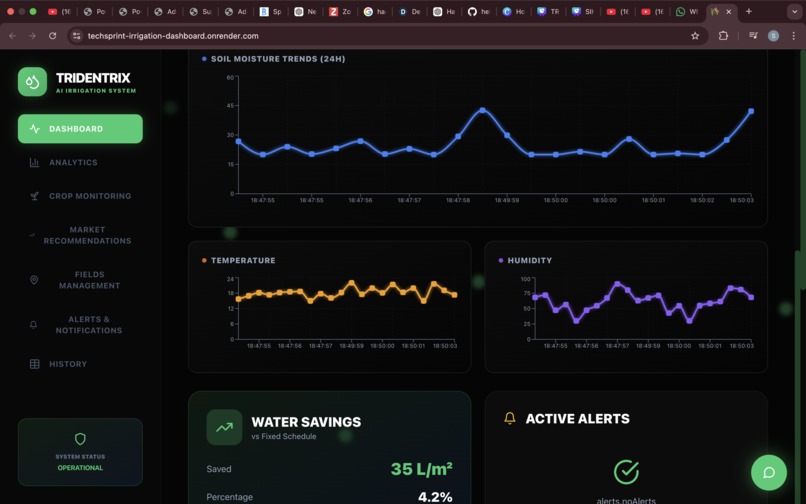Click the address bar URL field
Image resolution: width=806 pixels, height=504 pixels.
click(x=386, y=35)
